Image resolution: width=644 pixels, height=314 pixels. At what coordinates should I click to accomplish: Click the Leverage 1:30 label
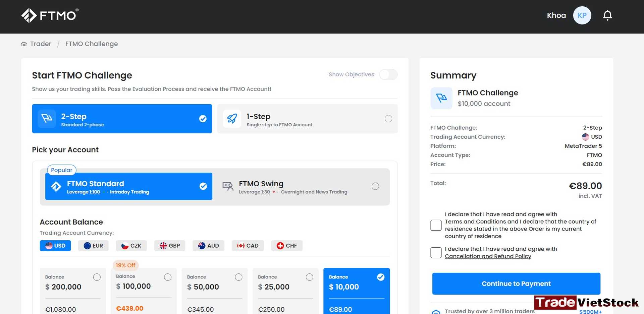click(x=254, y=192)
